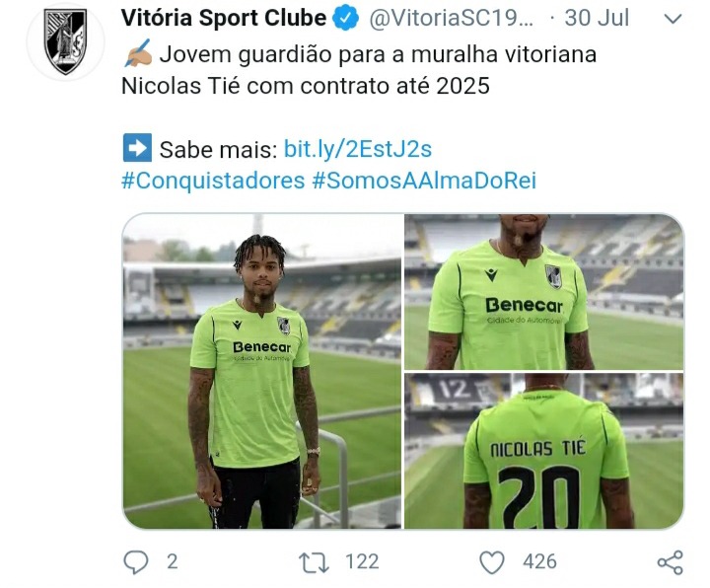Image resolution: width=710 pixels, height=588 pixels.
Task: Click the 426 likes count
Action: tap(539, 561)
